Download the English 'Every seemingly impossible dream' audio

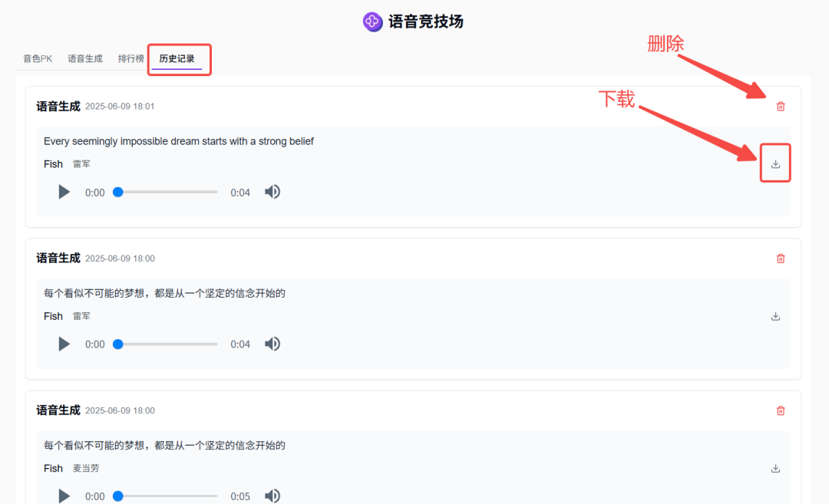[775, 163]
